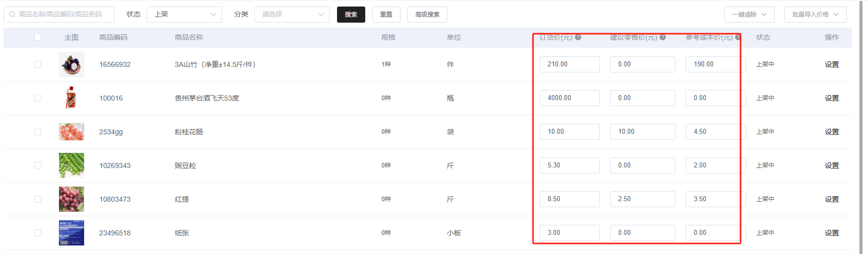Open 高级搜索 advanced search
868x254 pixels.
click(x=427, y=15)
